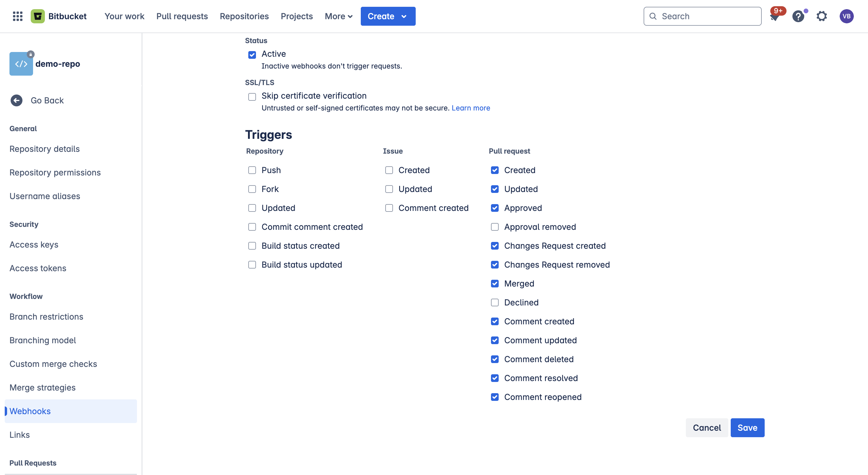The image size is (868, 475).
Task: Open the app switcher grid icon
Action: pyautogui.click(x=17, y=16)
